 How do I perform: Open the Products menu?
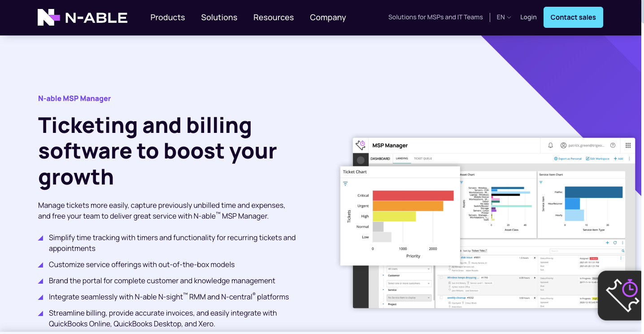[x=168, y=18]
